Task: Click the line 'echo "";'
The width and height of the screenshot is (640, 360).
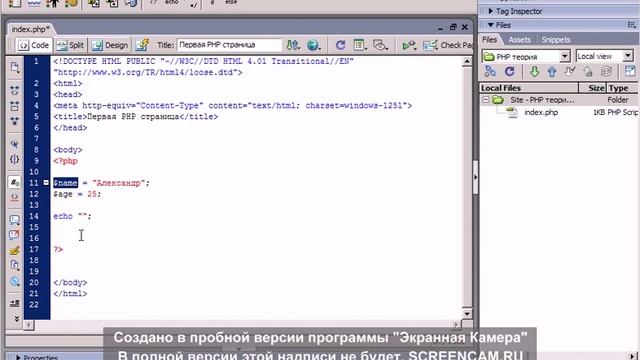Action: point(72,216)
